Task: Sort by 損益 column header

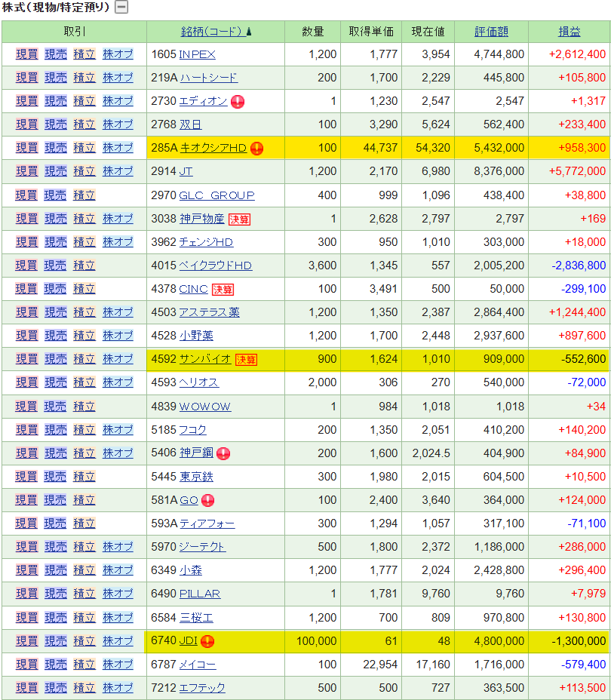Action: [x=570, y=32]
